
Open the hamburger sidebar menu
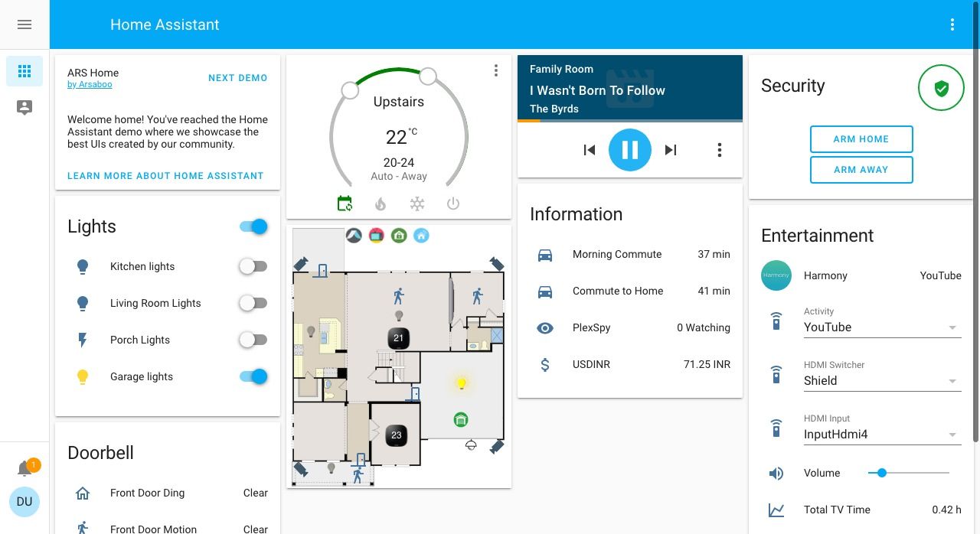coord(24,24)
